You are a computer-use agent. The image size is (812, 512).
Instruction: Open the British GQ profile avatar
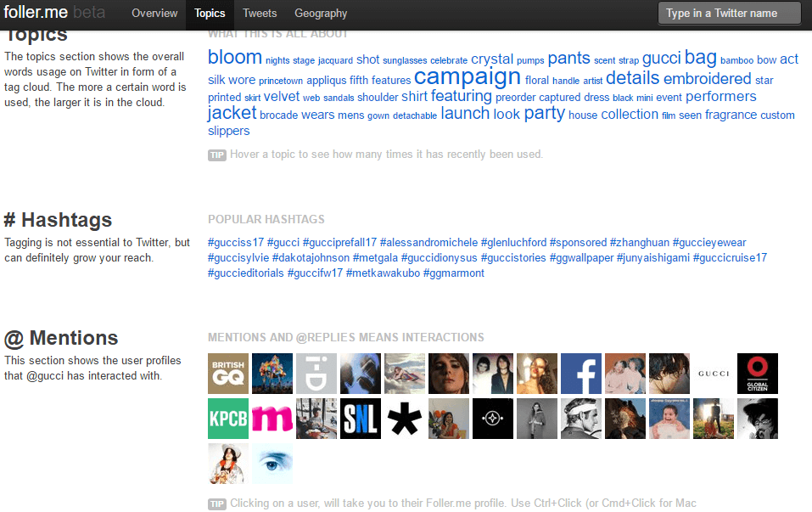coord(228,374)
